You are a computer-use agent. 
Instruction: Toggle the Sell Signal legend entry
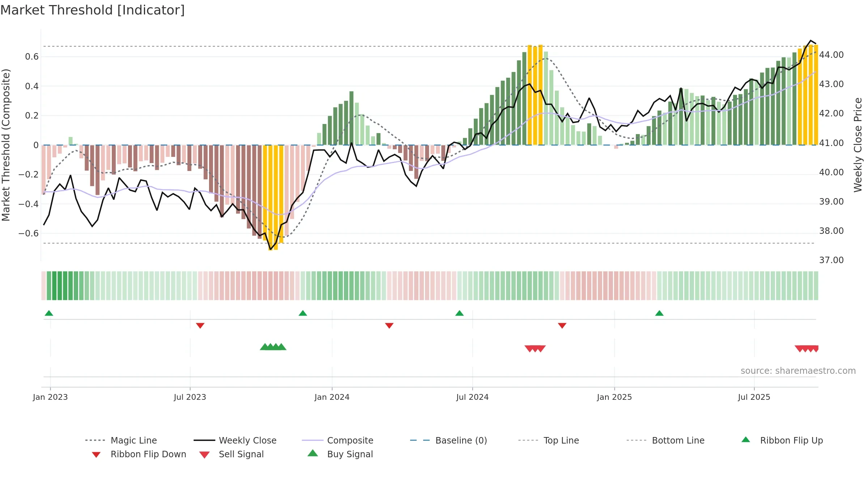click(231, 454)
